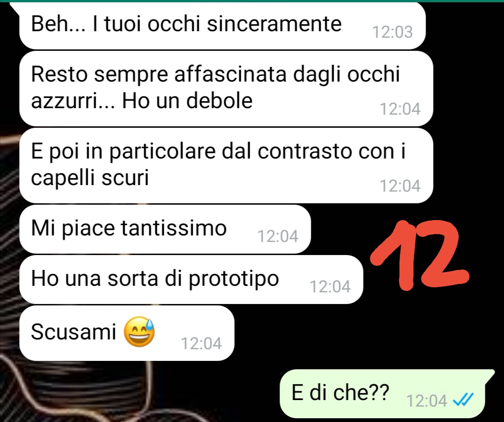Viewport: 504px width, 422px height.
Task: Select the "E poi in particolare" message bubble
Action: [x=226, y=166]
